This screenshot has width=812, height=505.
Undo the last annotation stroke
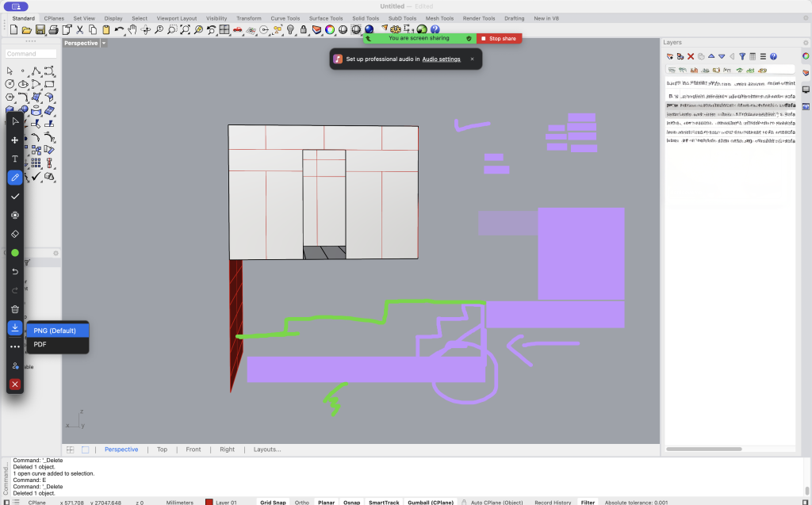15,272
